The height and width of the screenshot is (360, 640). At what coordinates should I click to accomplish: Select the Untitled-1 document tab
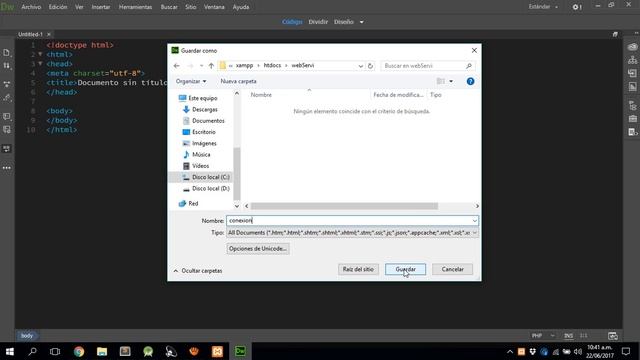coord(30,34)
